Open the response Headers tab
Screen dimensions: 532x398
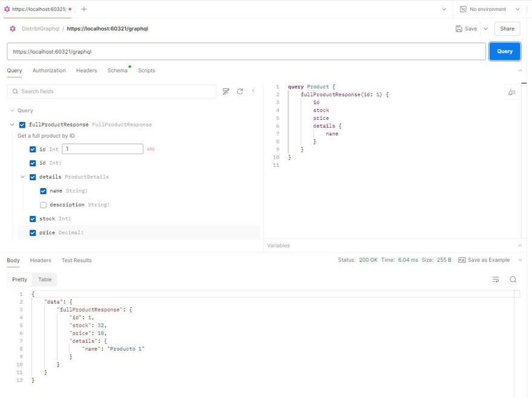click(41, 261)
